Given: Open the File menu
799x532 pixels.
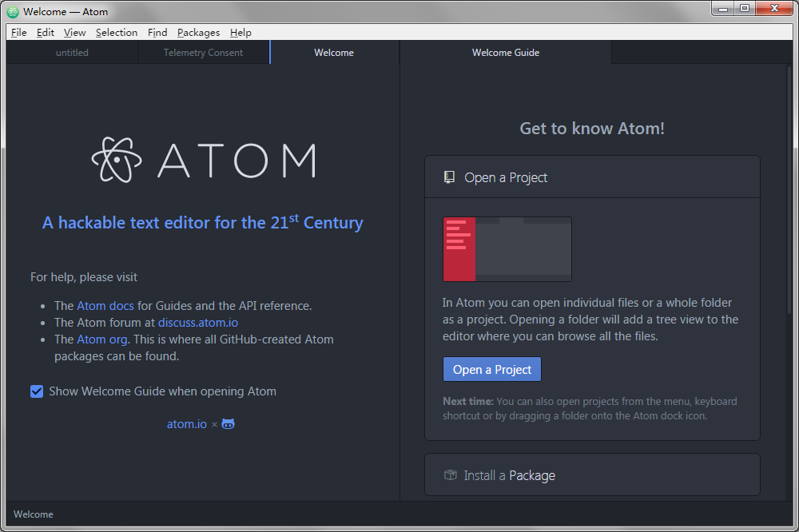Looking at the screenshot, I should (19, 32).
